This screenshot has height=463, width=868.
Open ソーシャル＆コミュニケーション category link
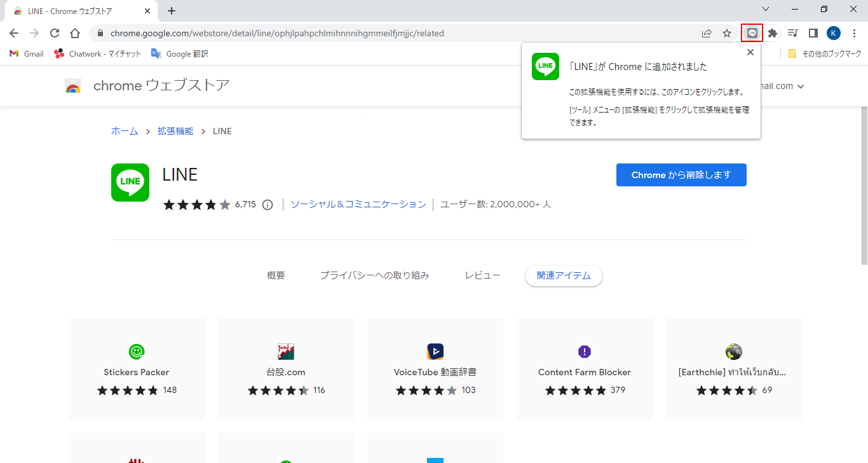(358, 204)
